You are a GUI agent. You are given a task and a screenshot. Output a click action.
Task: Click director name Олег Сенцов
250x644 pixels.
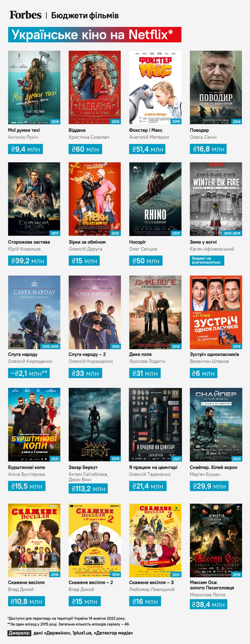(143, 249)
